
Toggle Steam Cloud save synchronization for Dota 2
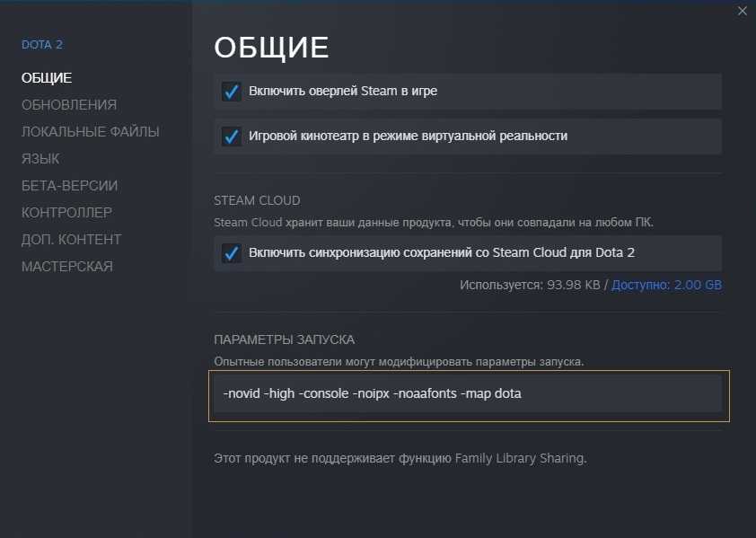(x=232, y=253)
